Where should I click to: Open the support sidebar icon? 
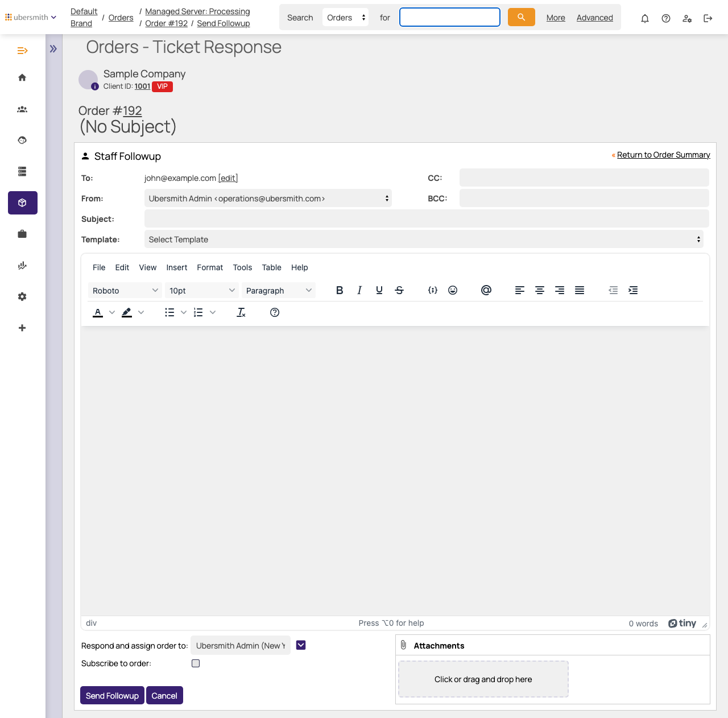click(x=22, y=140)
